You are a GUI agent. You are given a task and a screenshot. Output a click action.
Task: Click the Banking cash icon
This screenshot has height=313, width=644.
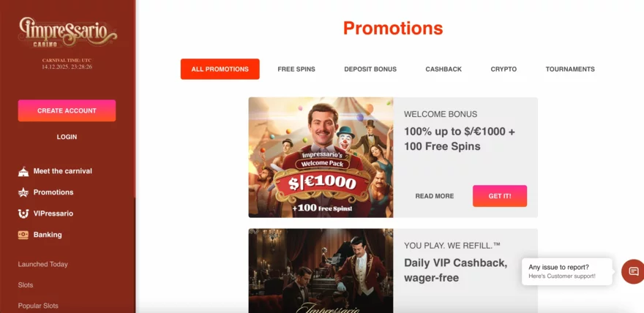pyautogui.click(x=23, y=235)
